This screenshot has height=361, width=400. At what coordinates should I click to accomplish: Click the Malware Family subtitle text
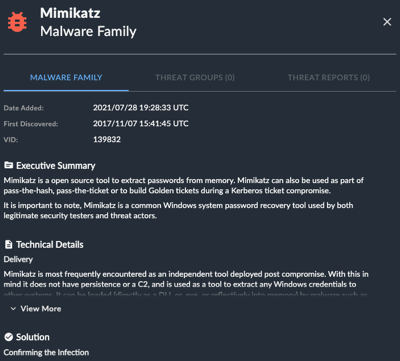coord(88,32)
